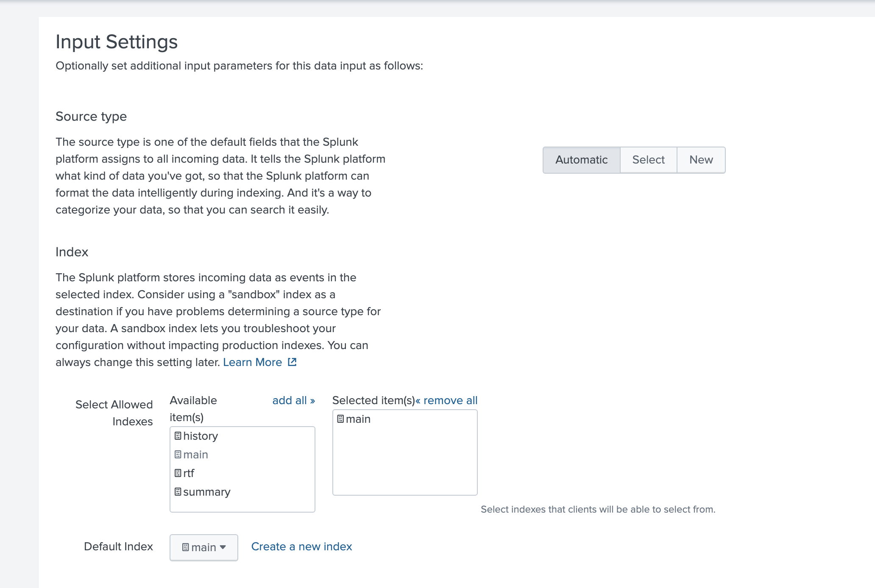Click the external link icon after Learn More

pyautogui.click(x=292, y=362)
